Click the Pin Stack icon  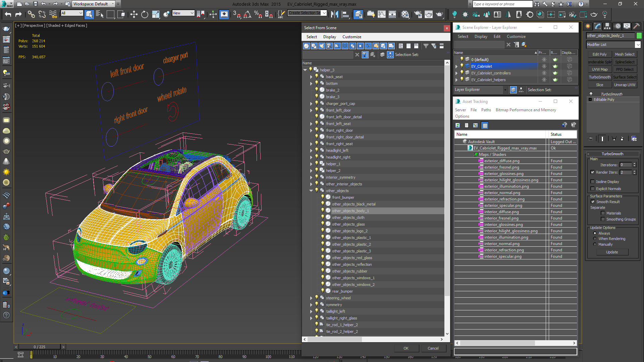591,138
